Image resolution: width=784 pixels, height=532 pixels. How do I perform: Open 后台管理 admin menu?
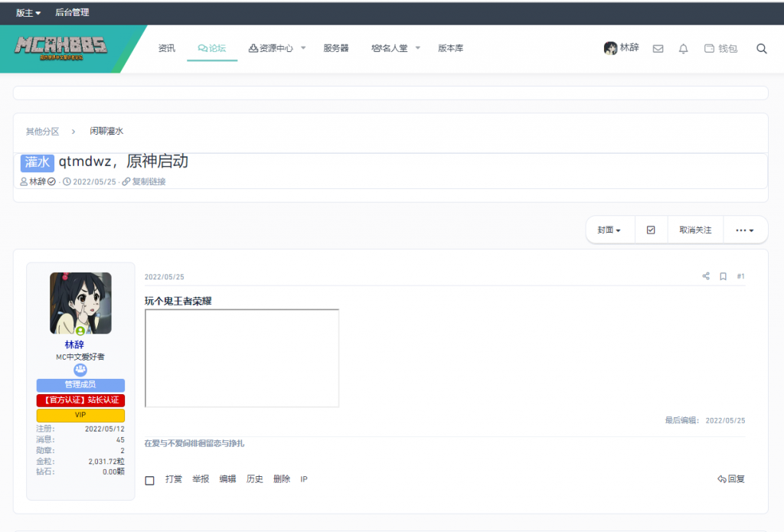click(72, 12)
